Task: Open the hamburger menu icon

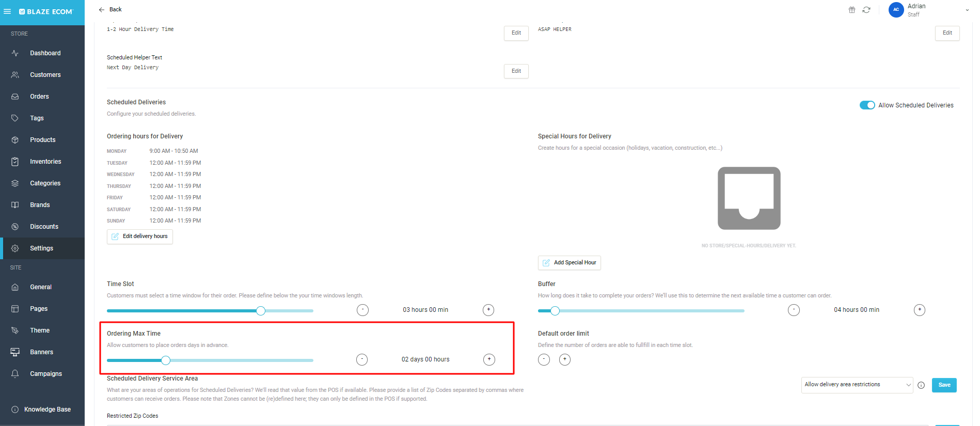Action: pos(7,11)
